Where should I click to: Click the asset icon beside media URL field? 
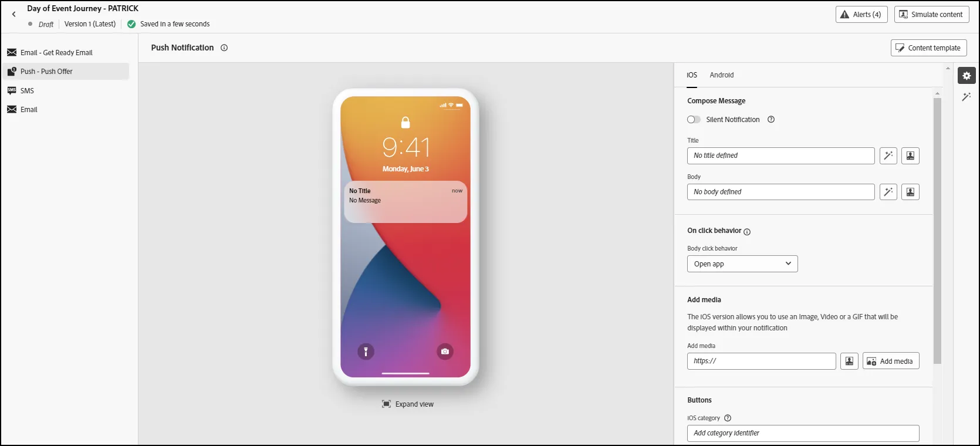tap(849, 361)
